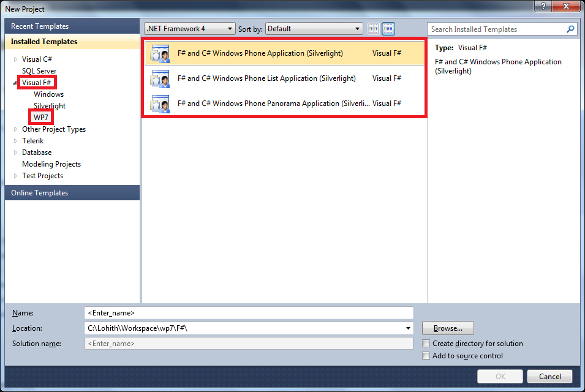Screen dimensions: 585x392
Task: Expand the Visual C# tree node
Action: [15, 59]
